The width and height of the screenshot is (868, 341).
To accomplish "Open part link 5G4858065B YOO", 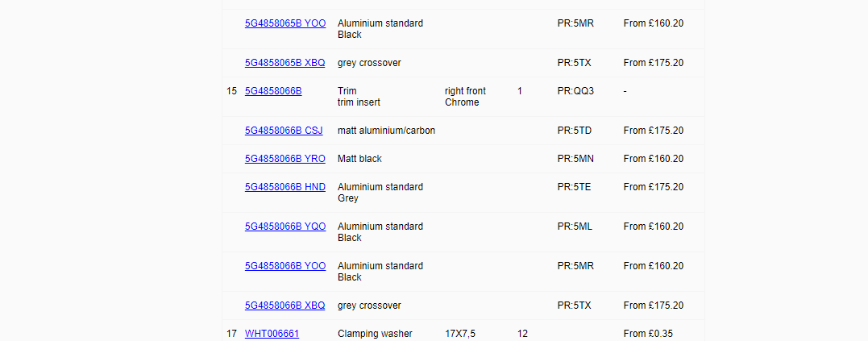I will tap(285, 23).
